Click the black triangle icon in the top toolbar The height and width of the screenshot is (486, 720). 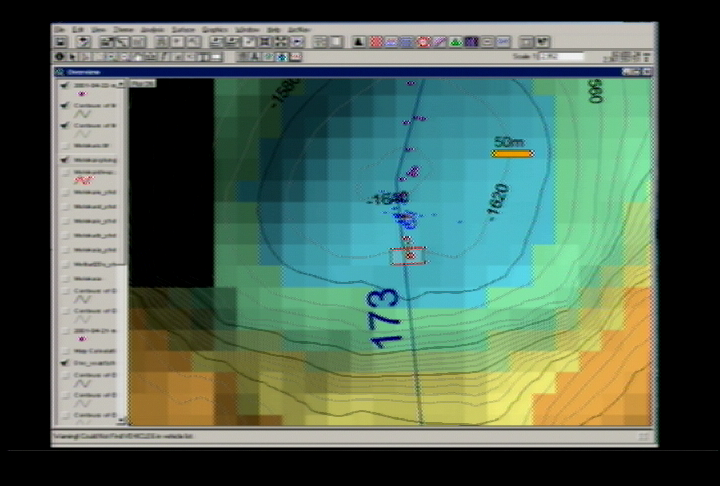[x=359, y=42]
